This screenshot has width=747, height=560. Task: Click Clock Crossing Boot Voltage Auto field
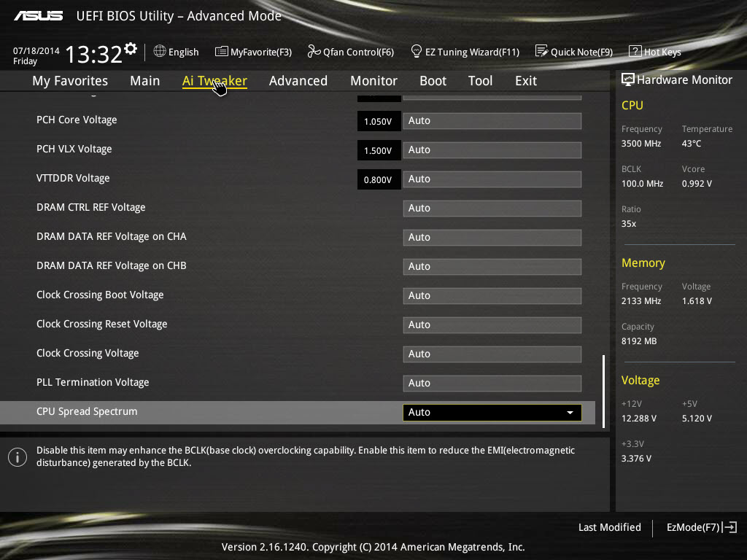tap(492, 296)
